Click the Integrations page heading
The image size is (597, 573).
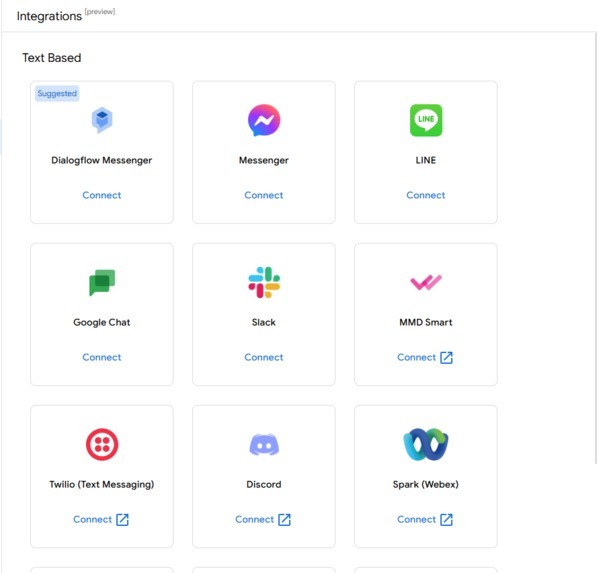[x=49, y=16]
